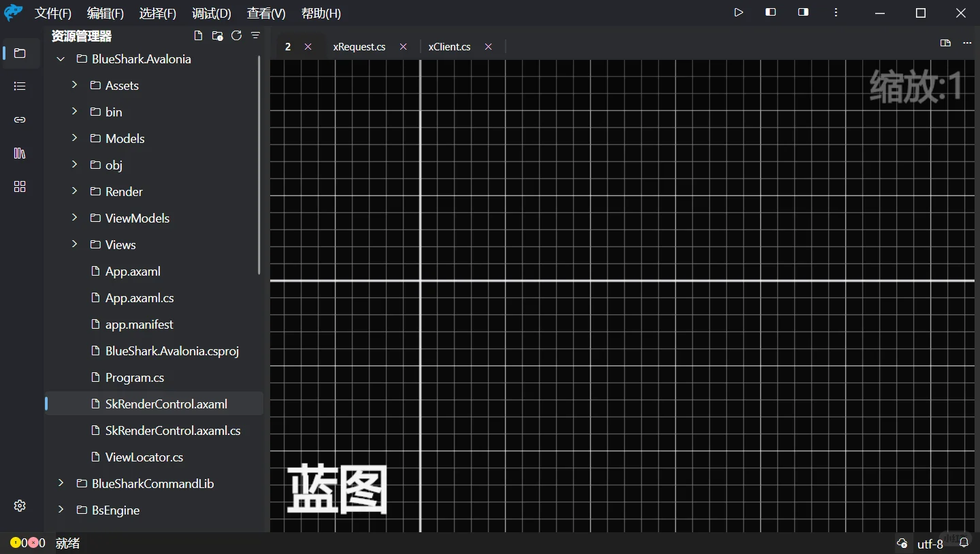
Task: Open the settings gear at the sidebar bottom
Action: [x=19, y=506]
